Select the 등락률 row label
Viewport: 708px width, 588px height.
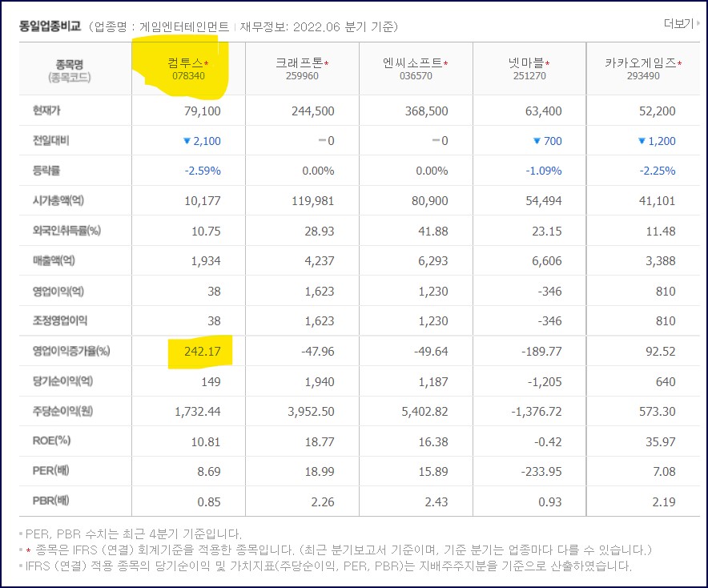tap(46, 171)
